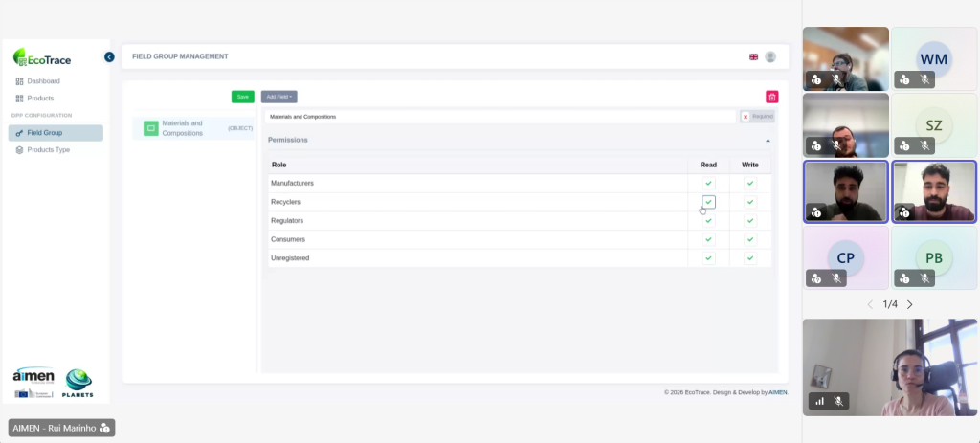This screenshot has height=443, width=980.
Task: Click the Regulators role row label
Action: coord(287,221)
